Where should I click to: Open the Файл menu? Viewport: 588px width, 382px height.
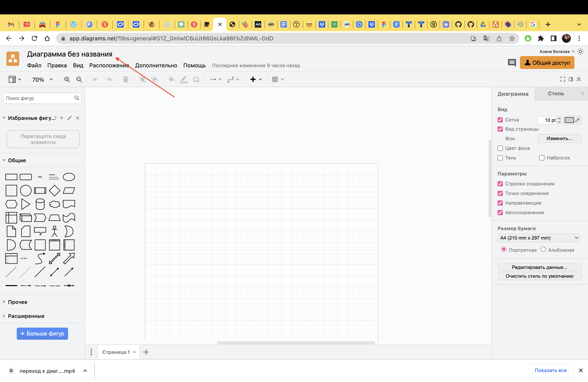[34, 65]
